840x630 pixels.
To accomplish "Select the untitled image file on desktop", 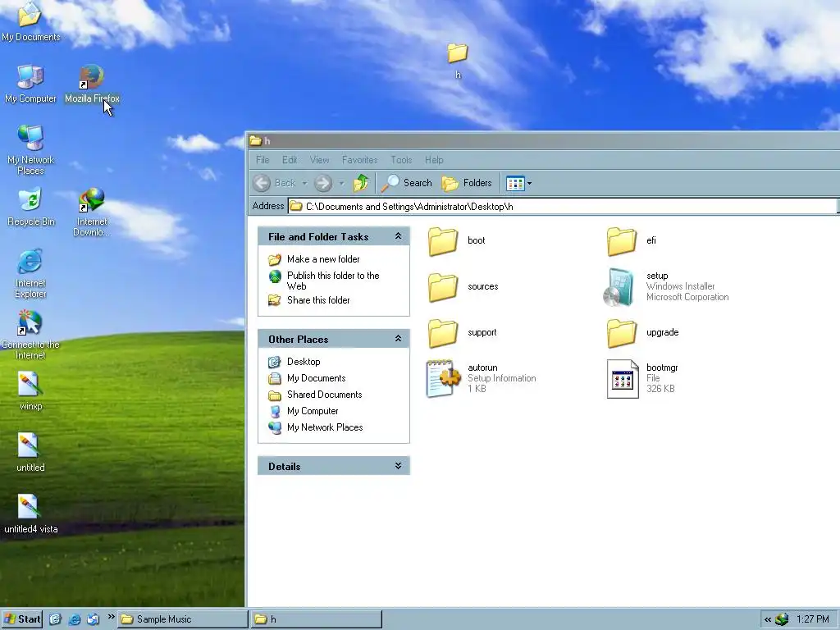I will [x=30, y=452].
